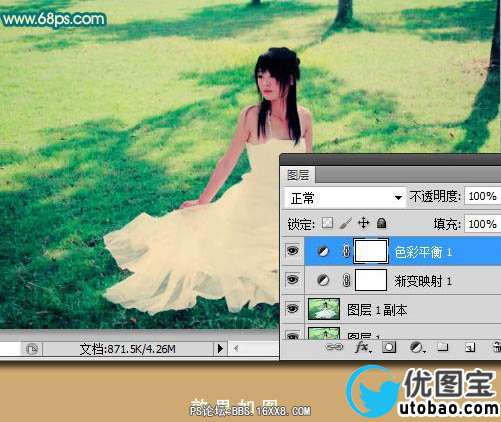Viewport: 501px width, 422px height.
Task: Click the lock image pixels brush icon
Action: (346, 223)
